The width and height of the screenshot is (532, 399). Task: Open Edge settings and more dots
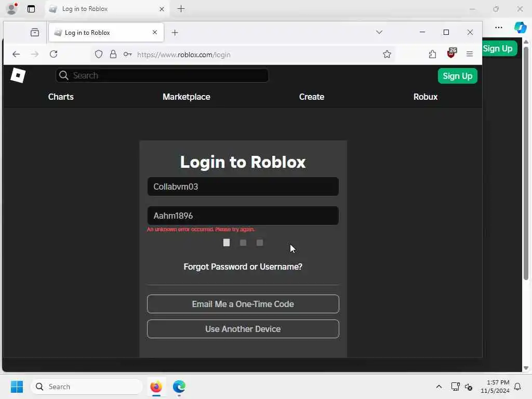498,28
